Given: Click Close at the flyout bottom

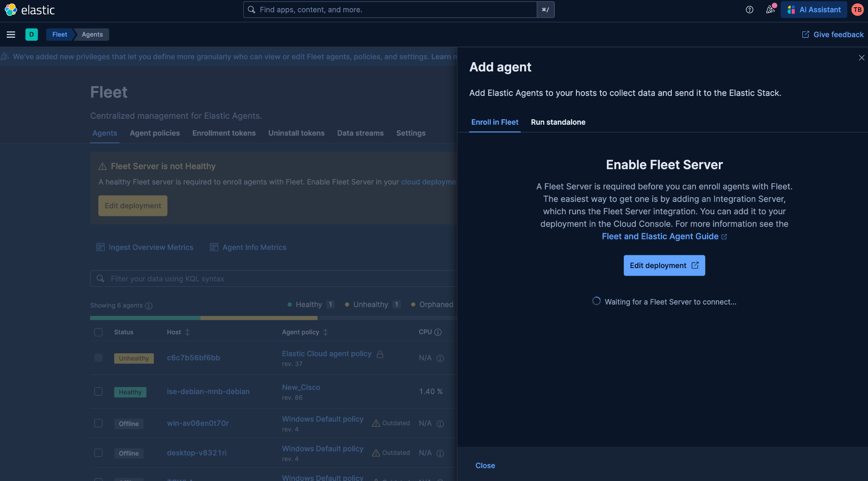Looking at the screenshot, I should [485, 466].
